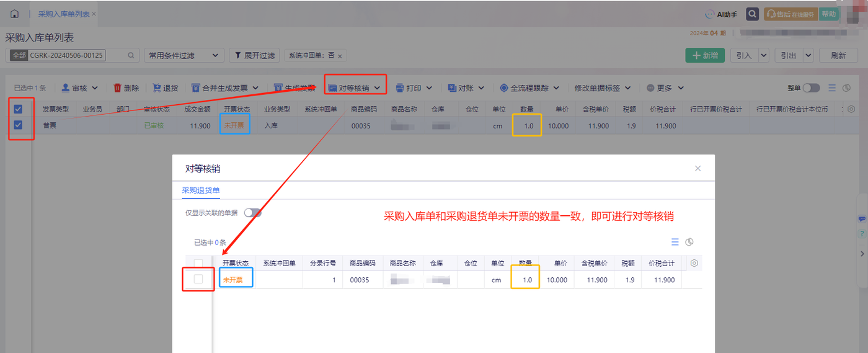Viewport: 868px width, 353px height.
Task: Open the 修改单据标签 dropdown
Action: (x=603, y=88)
